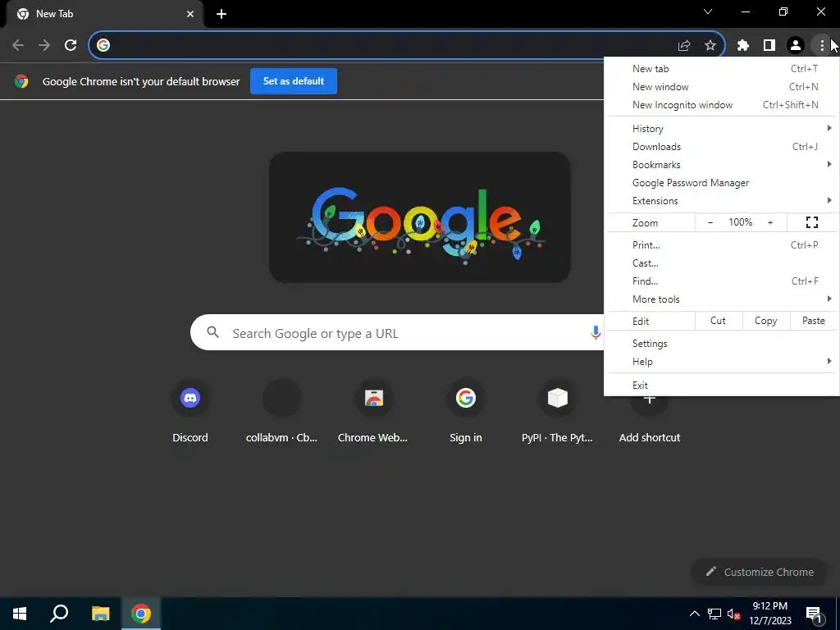Open the Windows Start menu
The width and height of the screenshot is (840, 630).
click(x=20, y=614)
